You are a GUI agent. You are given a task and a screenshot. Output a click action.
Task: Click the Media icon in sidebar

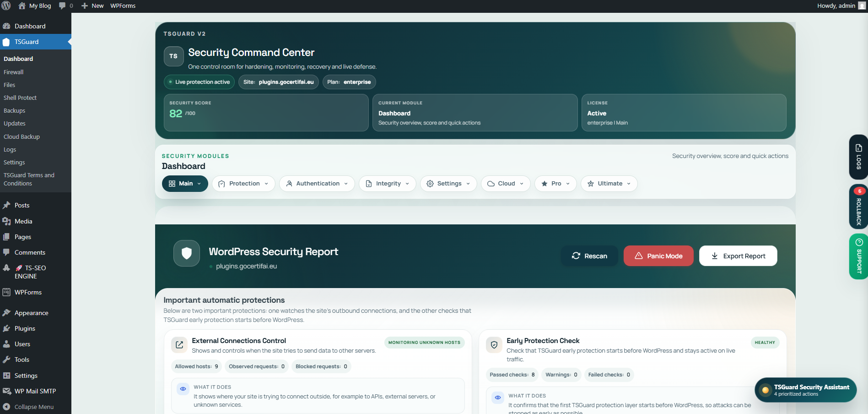[x=6, y=221]
